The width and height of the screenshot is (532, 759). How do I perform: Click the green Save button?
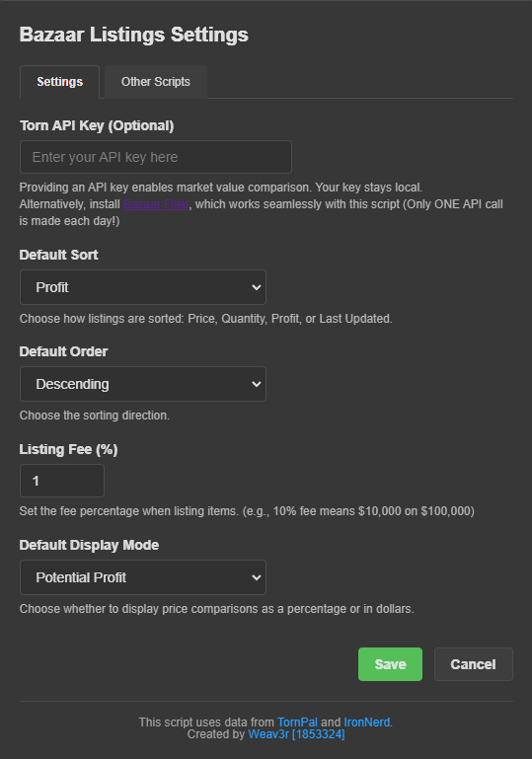click(390, 664)
